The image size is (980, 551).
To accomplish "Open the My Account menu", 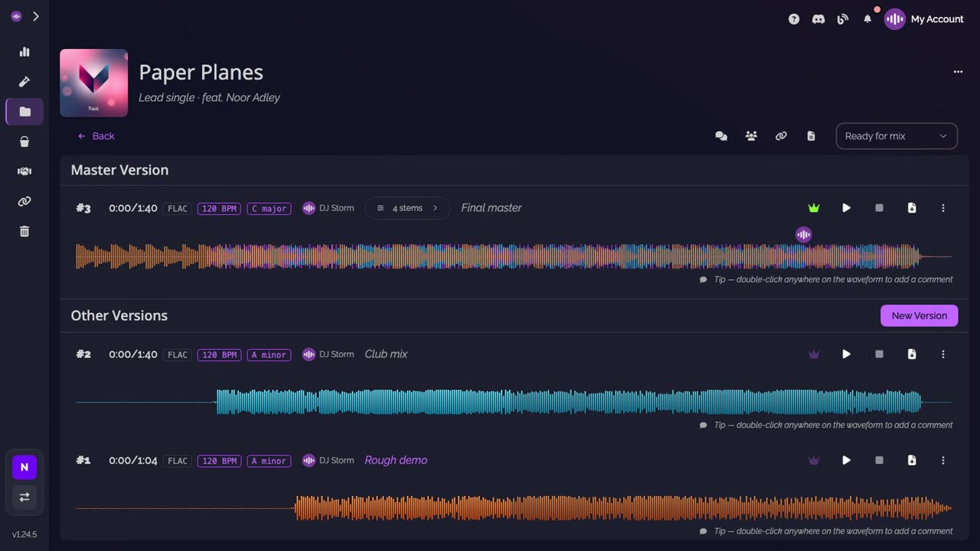I will click(924, 19).
